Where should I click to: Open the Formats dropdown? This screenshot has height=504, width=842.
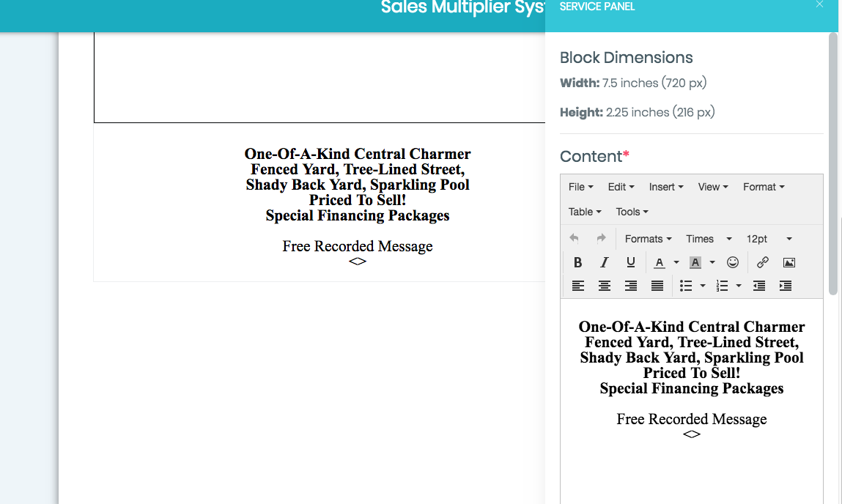pyautogui.click(x=648, y=239)
